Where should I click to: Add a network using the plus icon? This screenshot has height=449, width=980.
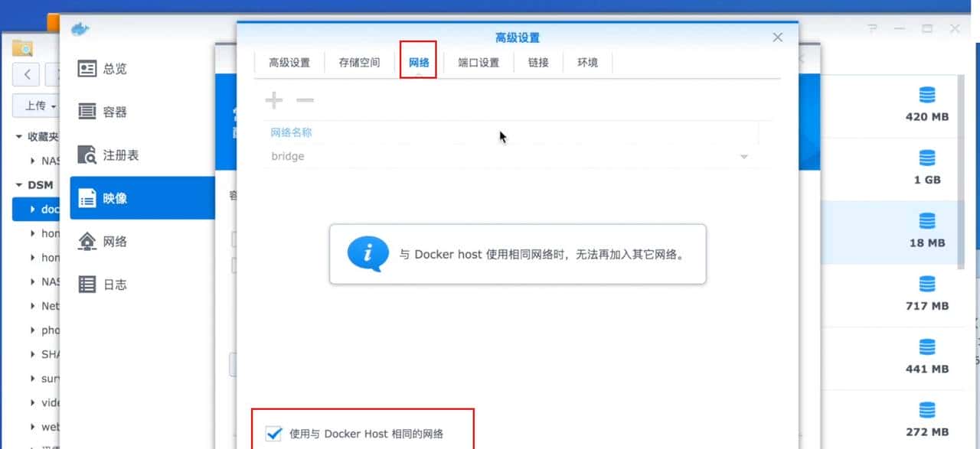click(x=273, y=100)
